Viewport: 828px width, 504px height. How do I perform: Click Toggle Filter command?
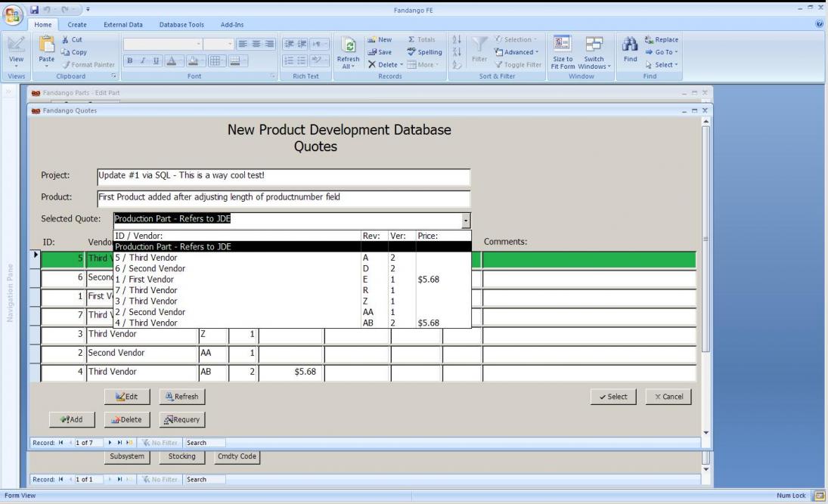[518, 65]
